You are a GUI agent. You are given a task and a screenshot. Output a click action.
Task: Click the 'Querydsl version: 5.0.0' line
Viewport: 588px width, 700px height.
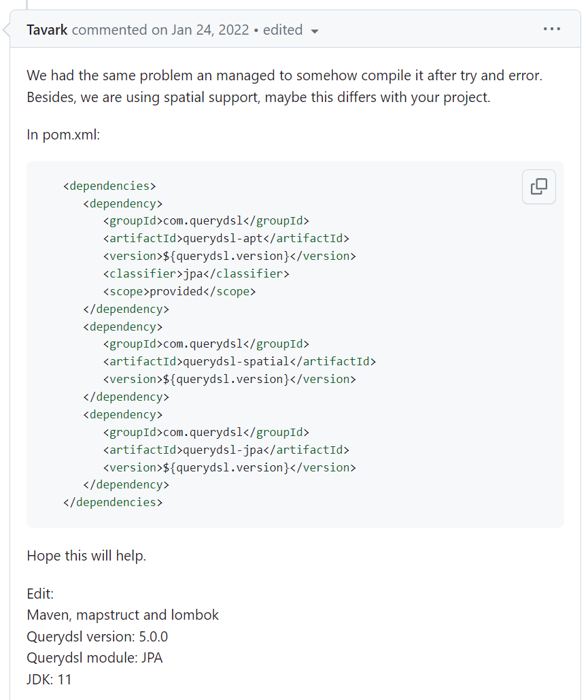[x=97, y=637]
